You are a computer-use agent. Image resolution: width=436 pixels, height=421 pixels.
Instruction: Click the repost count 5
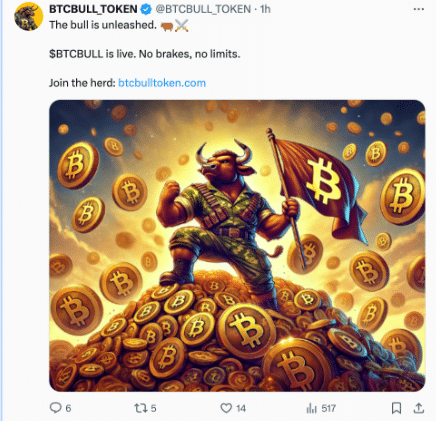coord(153,408)
